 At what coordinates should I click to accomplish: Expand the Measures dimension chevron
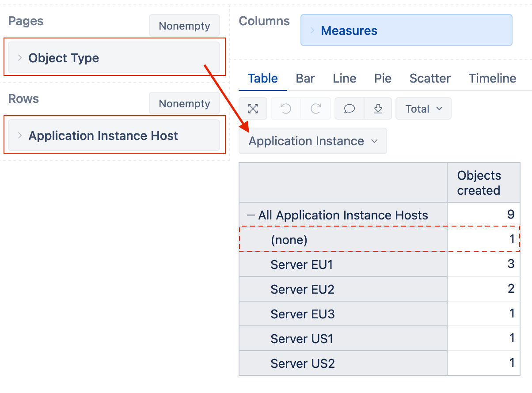[312, 30]
